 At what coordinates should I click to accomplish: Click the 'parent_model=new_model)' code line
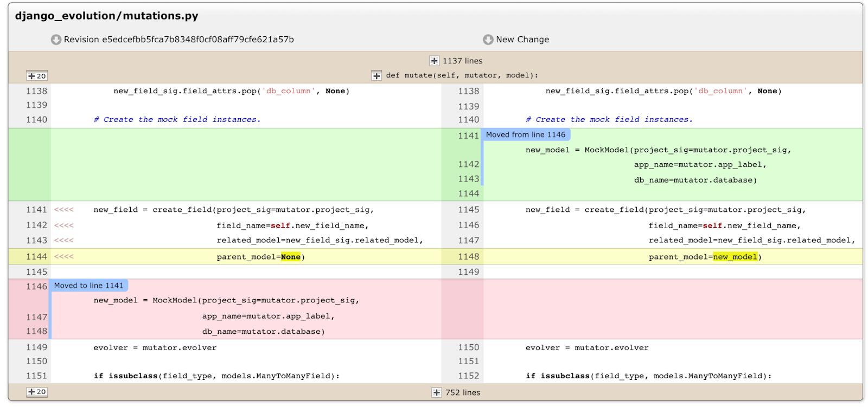[x=705, y=257]
